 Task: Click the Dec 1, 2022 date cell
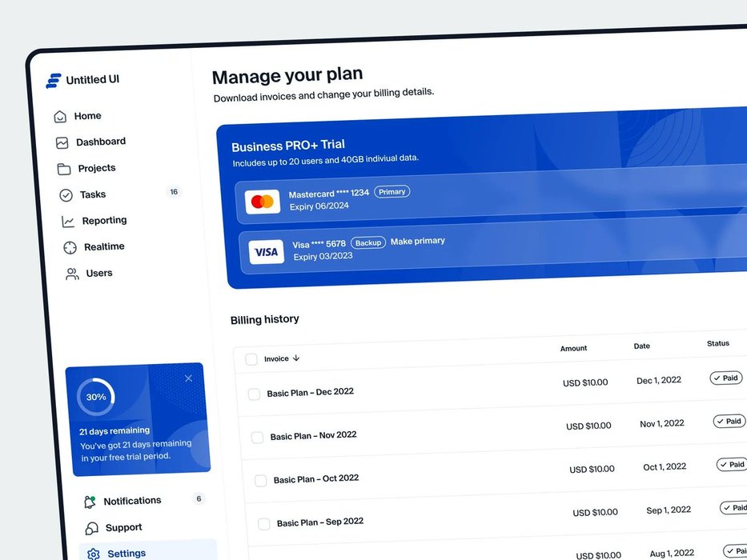click(659, 380)
